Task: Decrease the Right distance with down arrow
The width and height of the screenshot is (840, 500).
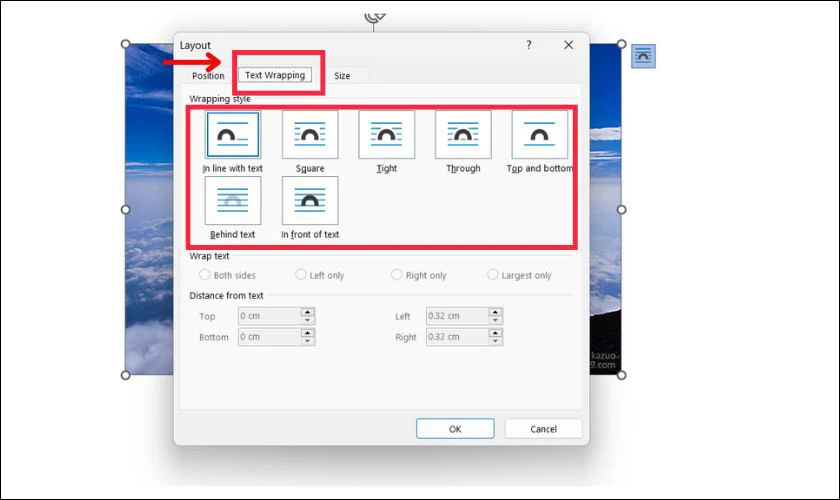Action: pyautogui.click(x=496, y=341)
